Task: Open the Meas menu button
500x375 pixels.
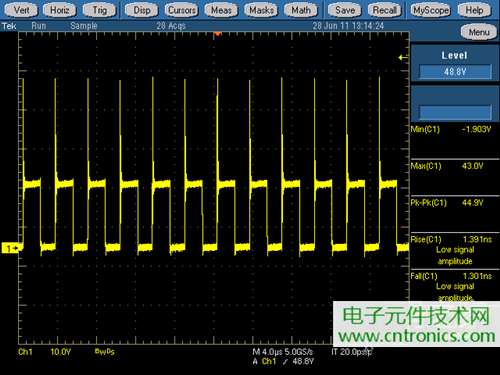Action: (x=221, y=10)
